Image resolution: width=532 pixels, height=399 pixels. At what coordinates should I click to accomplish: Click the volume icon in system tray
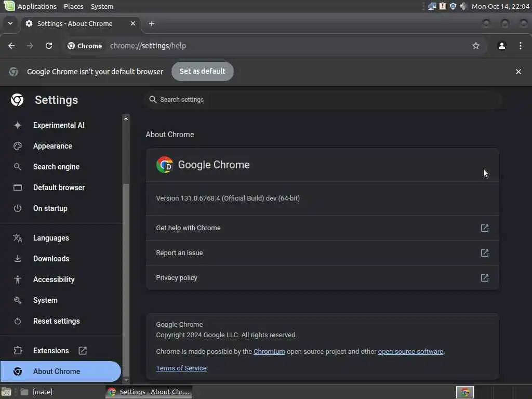click(x=463, y=6)
